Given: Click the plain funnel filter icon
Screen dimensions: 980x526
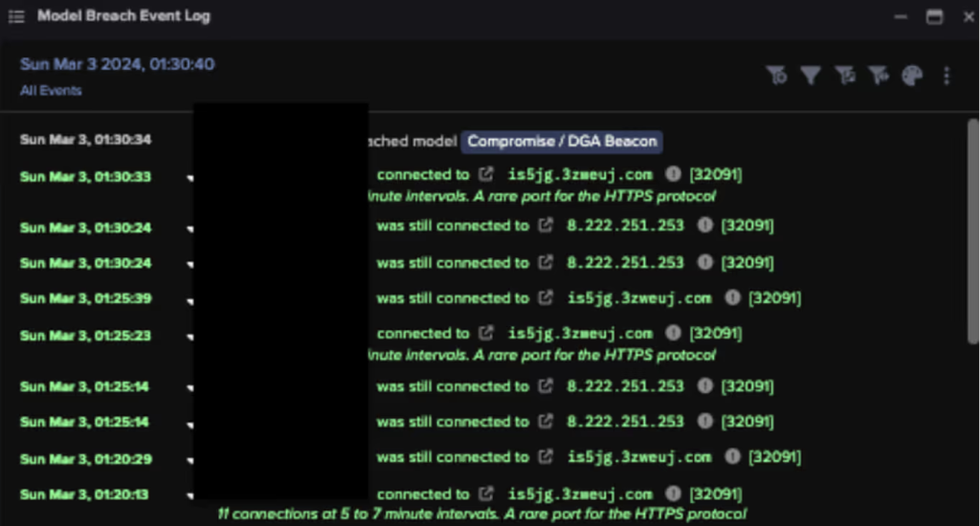Looking at the screenshot, I should [811, 76].
